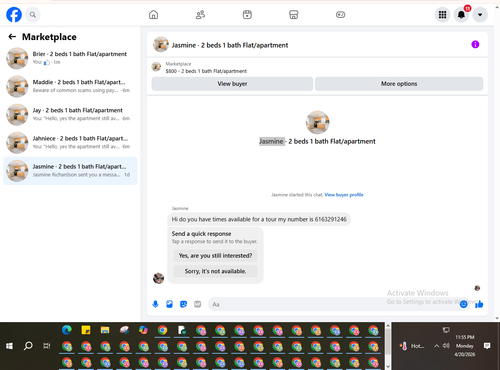Open the Gaming icon in top bar
This screenshot has height=370, width=500.
(x=340, y=15)
